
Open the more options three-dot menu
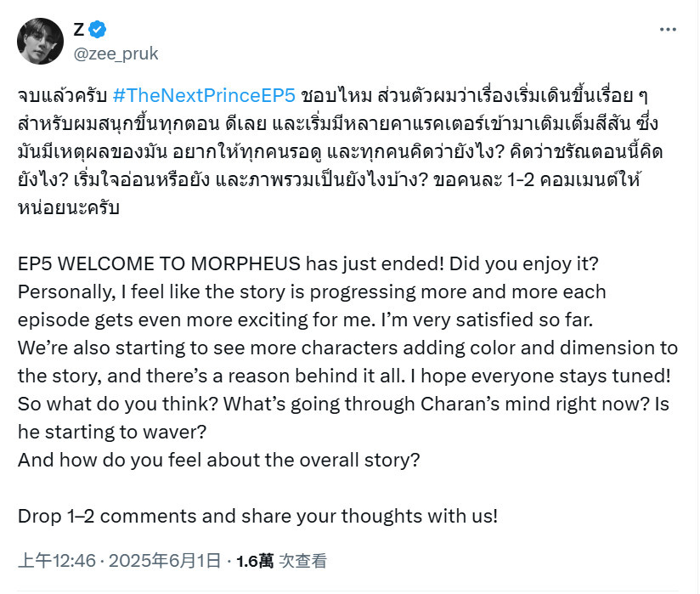tap(668, 30)
